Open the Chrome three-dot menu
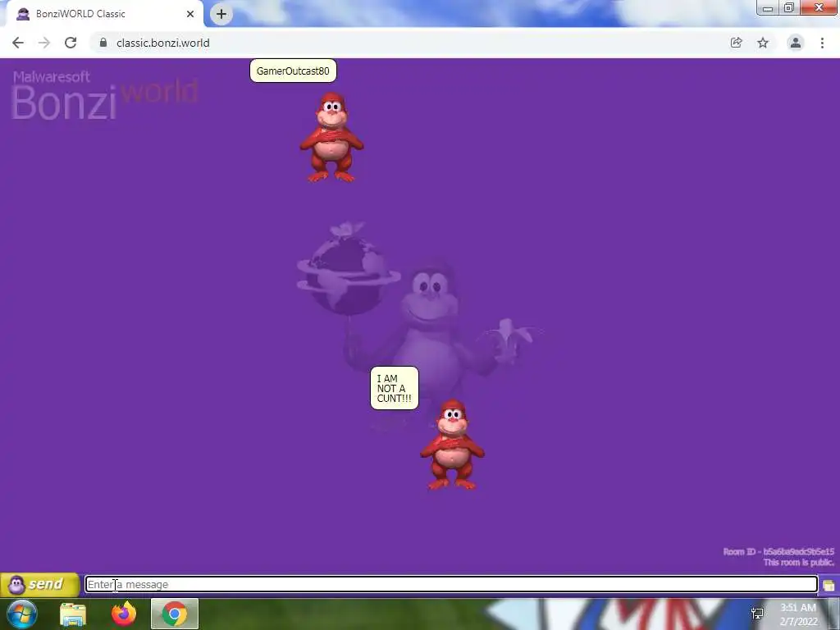Image resolution: width=840 pixels, height=630 pixels. pyautogui.click(x=822, y=43)
